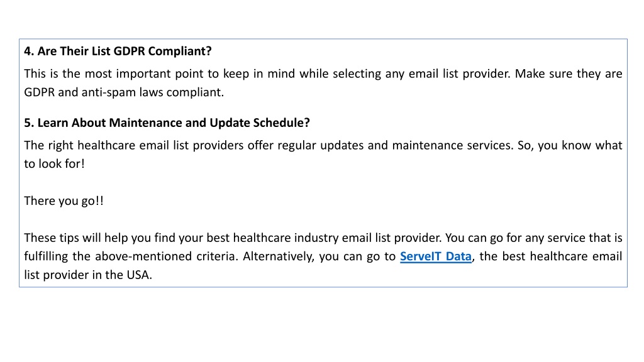
Task: Click the text 'GDPR and anti-spam laws compliant.'
Action: point(124,92)
